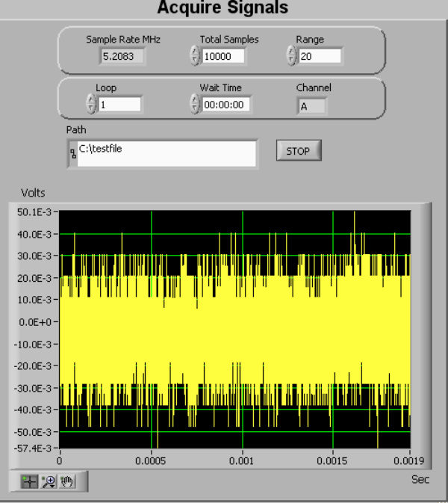Click the Path field containing C:\testfile
The height and width of the screenshot is (503, 448).
[167, 154]
